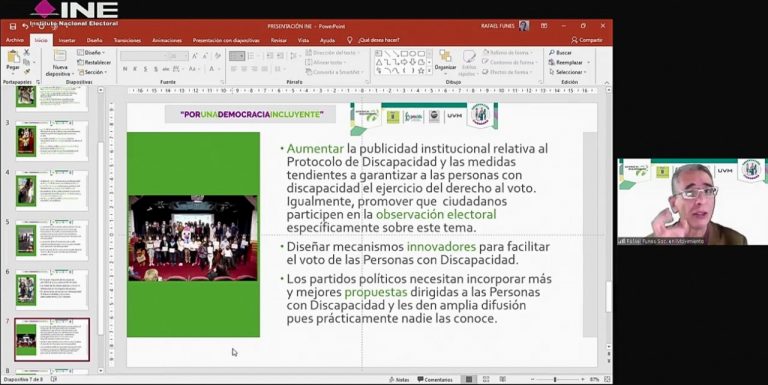768x385 pixels.
Task: Open ribbon display options in title bar
Action: point(544,26)
